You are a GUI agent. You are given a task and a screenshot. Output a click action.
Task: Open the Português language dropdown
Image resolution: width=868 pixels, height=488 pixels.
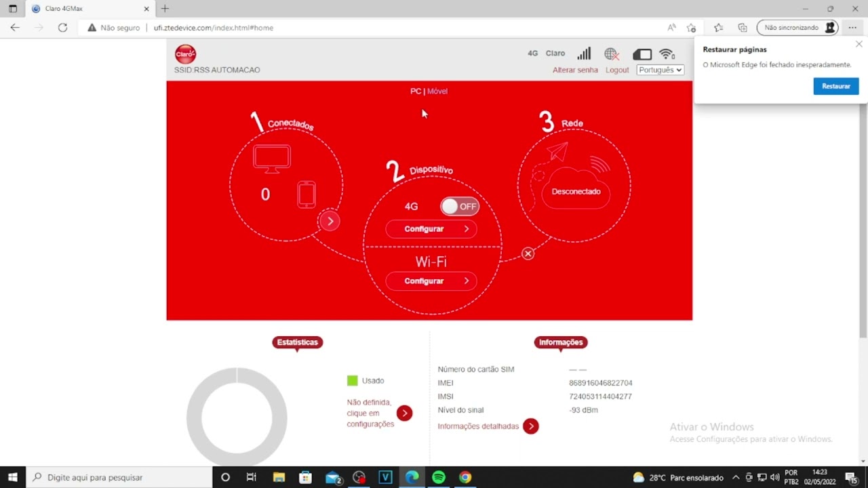pos(660,70)
